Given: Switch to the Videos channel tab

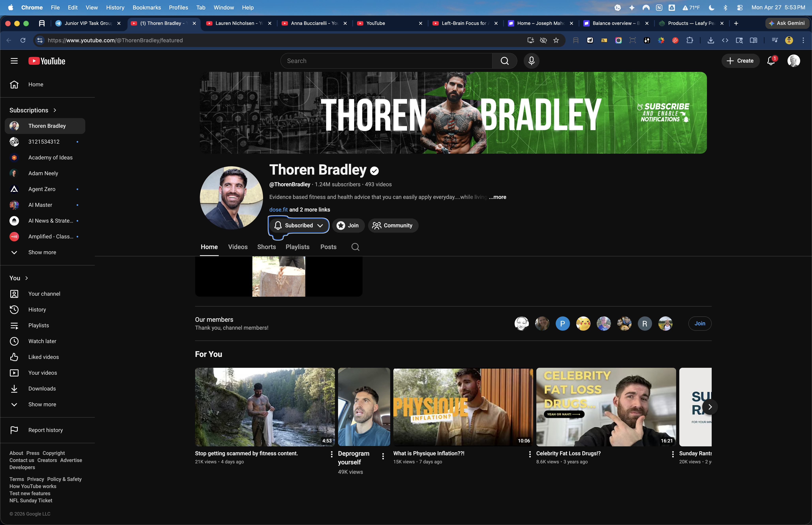Looking at the screenshot, I should click(x=238, y=247).
